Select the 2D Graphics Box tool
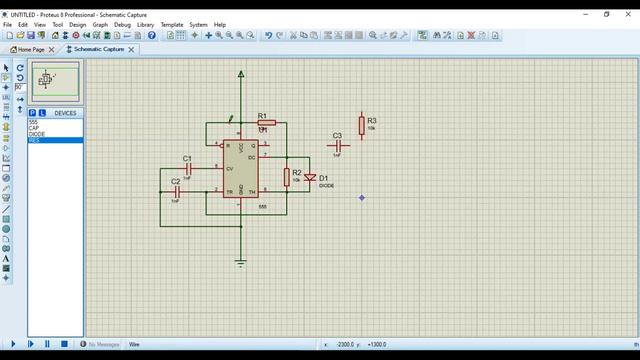The image size is (640, 360). coord(6,219)
